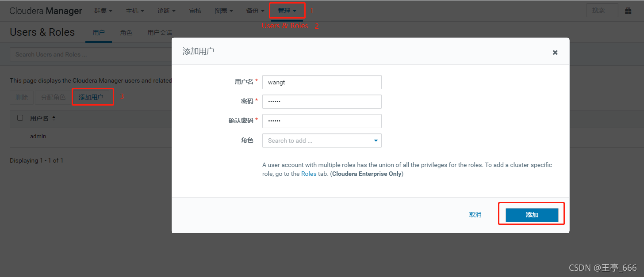Open the 备份 dropdown menu
Viewport: 644px width, 277px height.
tap(255, 11)
